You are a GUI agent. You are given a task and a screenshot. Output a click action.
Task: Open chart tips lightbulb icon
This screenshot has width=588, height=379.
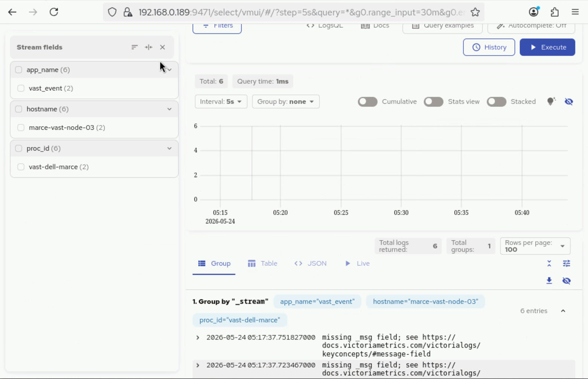click(x=551, y=101)
